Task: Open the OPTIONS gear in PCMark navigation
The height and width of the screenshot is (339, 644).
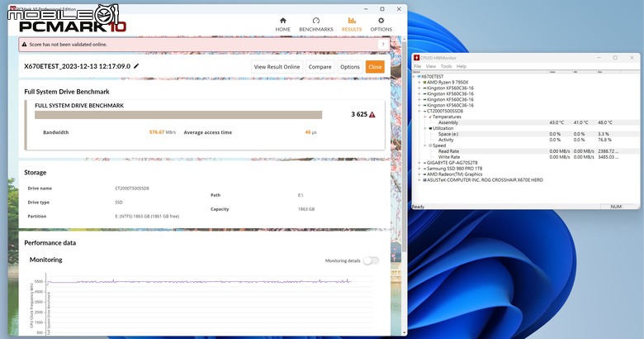Action: click(x=381, y=24)
